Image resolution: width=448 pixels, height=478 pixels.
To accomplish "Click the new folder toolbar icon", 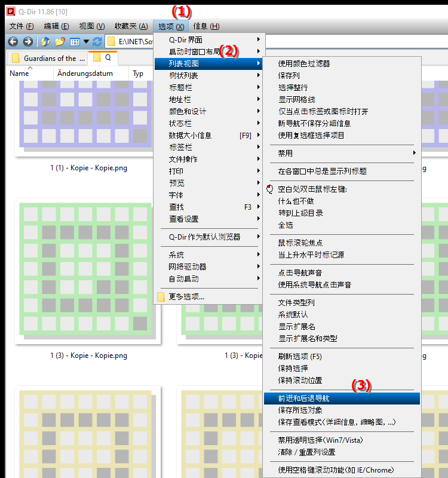I will (60, 41).
